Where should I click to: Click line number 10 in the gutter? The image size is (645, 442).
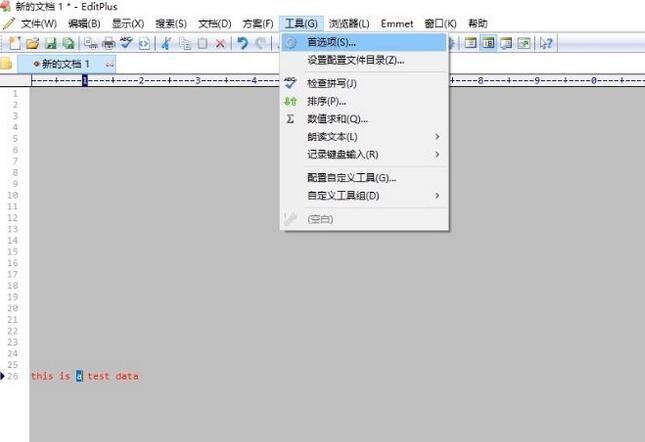click(x=13, y=195)
